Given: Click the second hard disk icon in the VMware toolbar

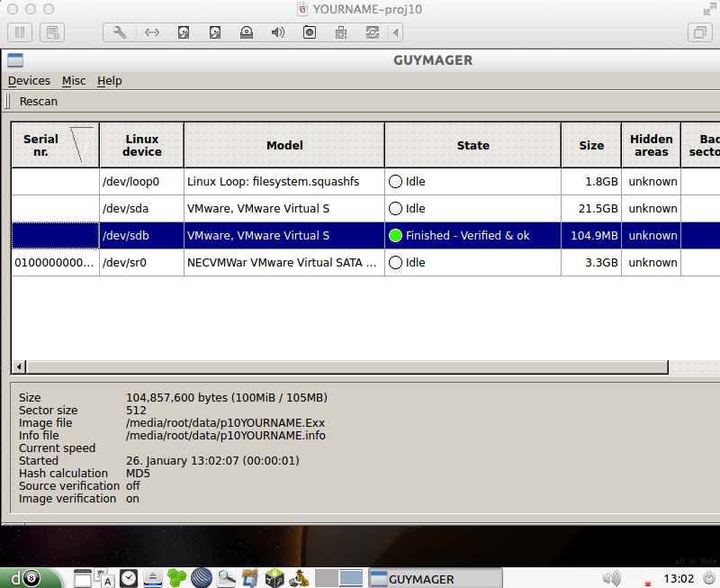Looking at the screenshot, I should (x=215, y=32).
